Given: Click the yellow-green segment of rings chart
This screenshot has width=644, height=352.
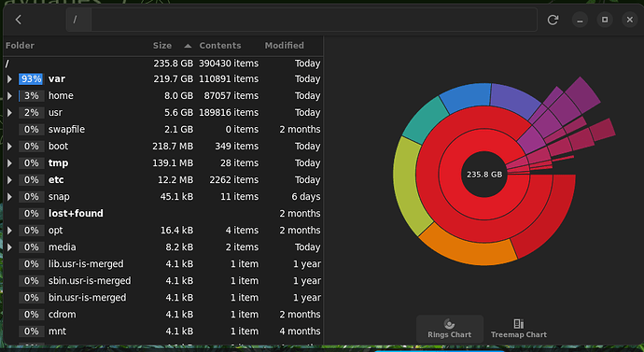Looking at the screenshot, I should (406, 185).
